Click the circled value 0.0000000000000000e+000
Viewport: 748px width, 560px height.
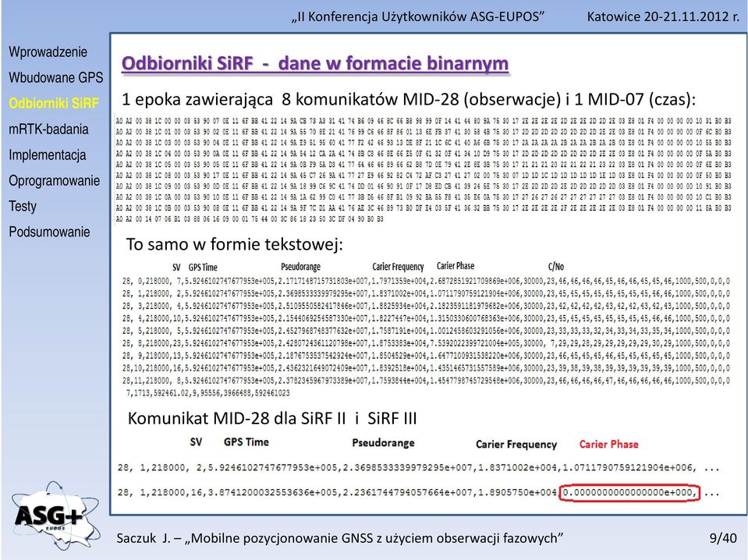pyautogui.click(x=629, y=492)
